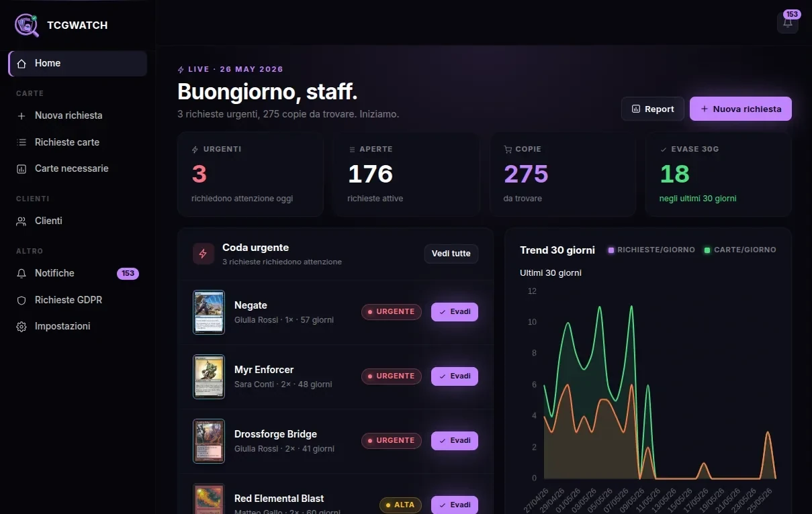Click the Report button

pyautogui.click(x=653, y=109)
